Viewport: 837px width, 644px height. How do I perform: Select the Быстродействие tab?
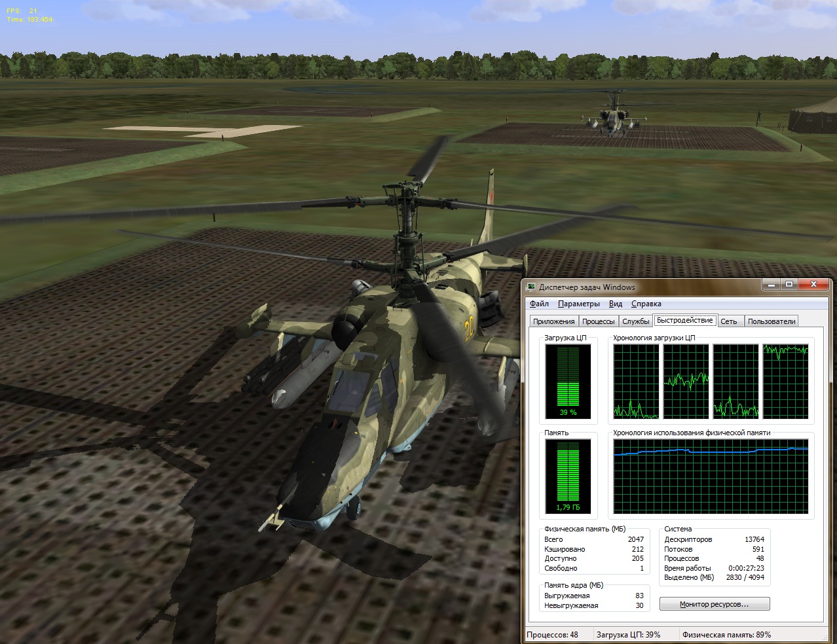684,320
